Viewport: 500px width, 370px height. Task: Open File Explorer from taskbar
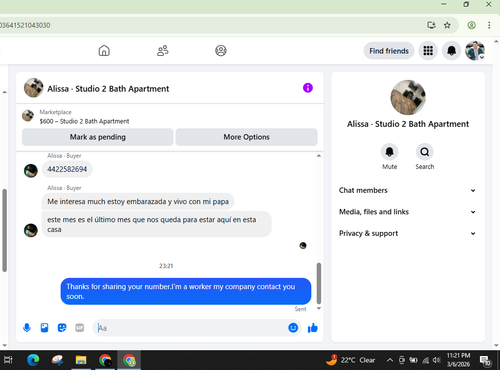81,360
